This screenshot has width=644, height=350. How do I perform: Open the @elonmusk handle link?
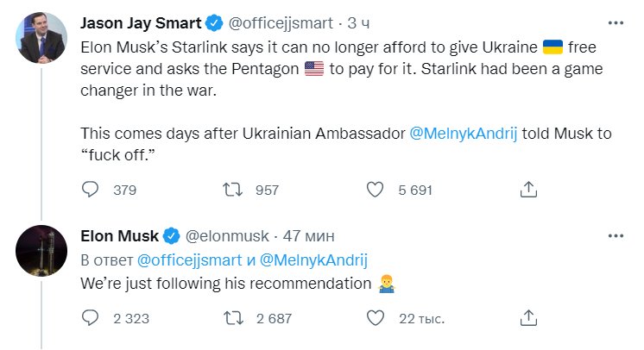point(224,236)
